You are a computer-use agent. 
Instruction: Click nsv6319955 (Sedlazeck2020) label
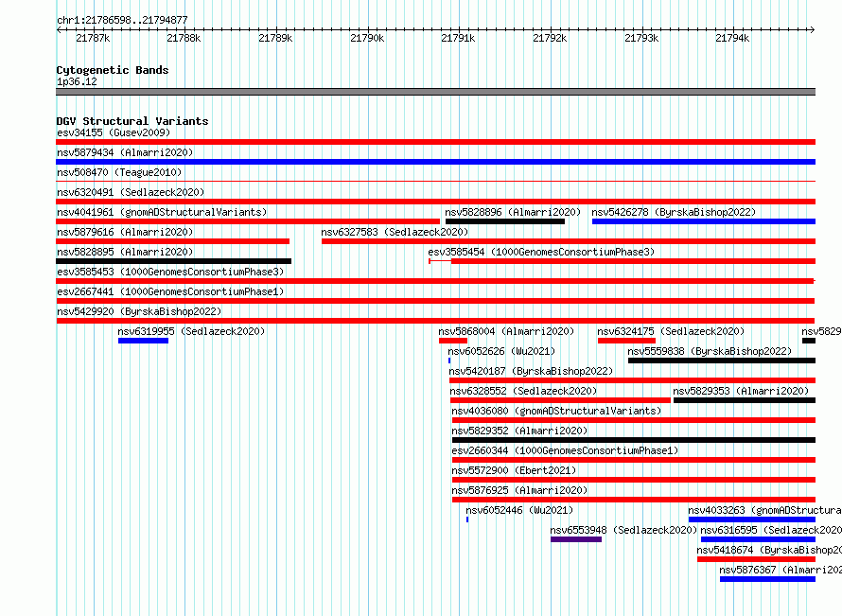click(191, 331)
